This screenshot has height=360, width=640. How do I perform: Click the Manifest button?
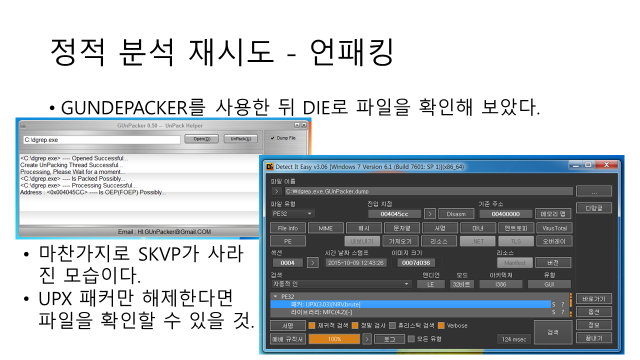pos(515,262)
